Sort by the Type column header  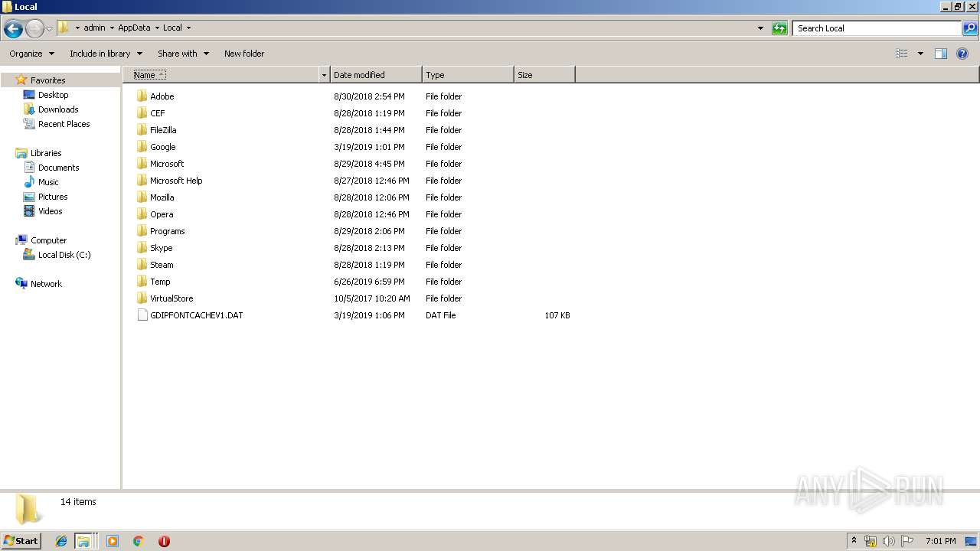coord(468,75)
